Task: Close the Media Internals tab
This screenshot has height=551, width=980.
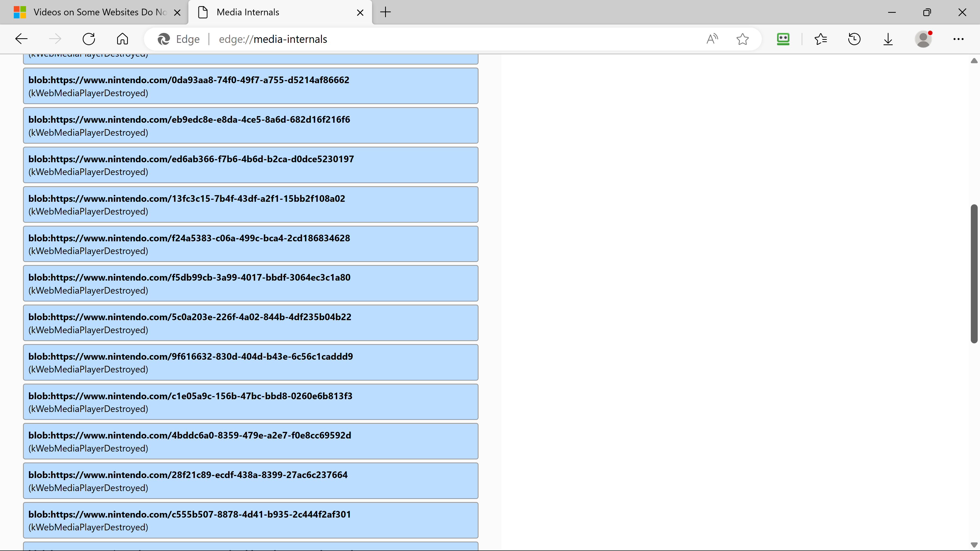Action: click(360, 12)
